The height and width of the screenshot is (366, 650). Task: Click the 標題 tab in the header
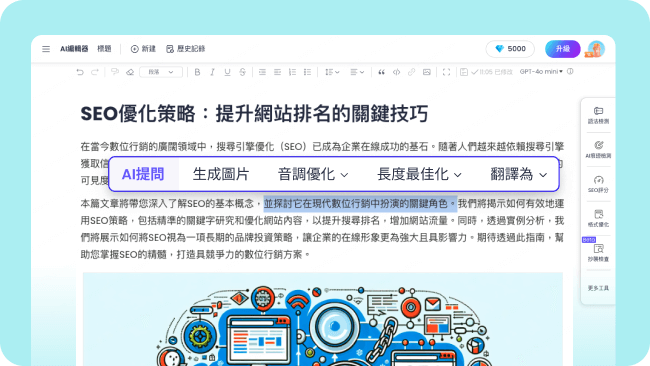click(104, 49)
